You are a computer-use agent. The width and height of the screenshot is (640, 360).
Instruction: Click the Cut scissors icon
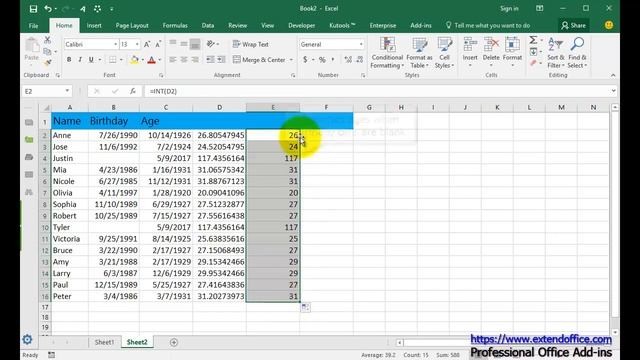(47, 40)
